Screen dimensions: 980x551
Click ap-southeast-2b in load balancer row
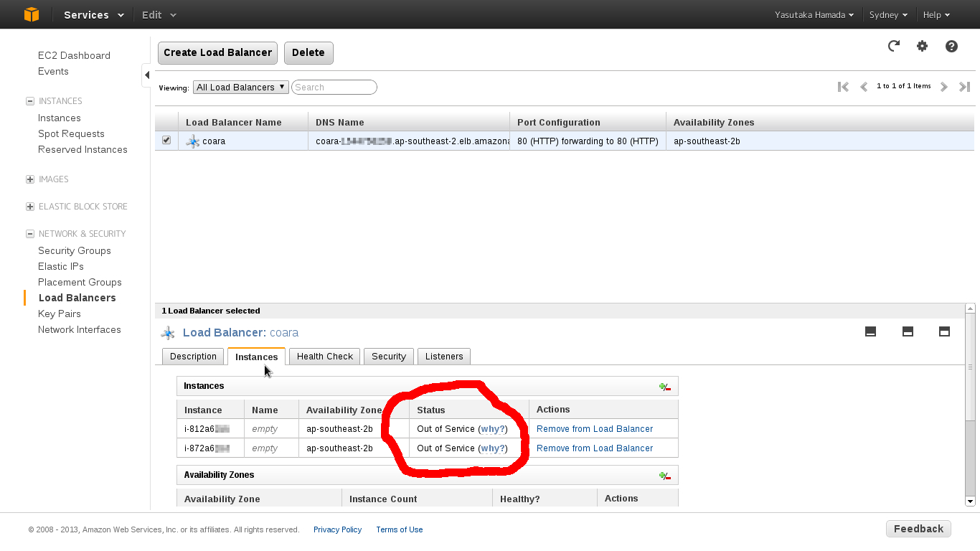707,141
